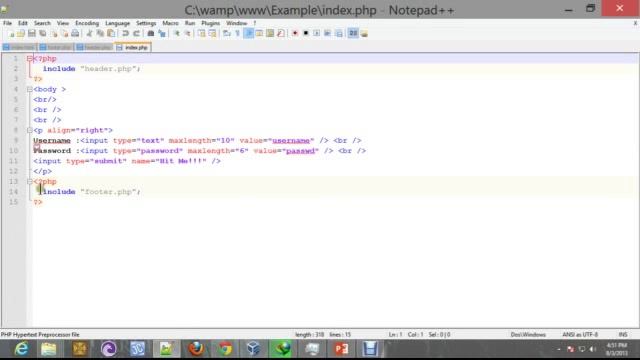Viewport: 640px width, 360px height.
Task: Open VirtualBox cube icon in taskbar
Action: tap(253, 349)
